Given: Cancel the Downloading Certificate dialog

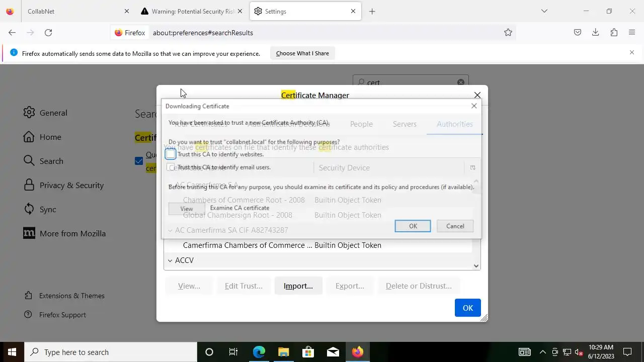Looking at the screenshot, I should (455, 226).
